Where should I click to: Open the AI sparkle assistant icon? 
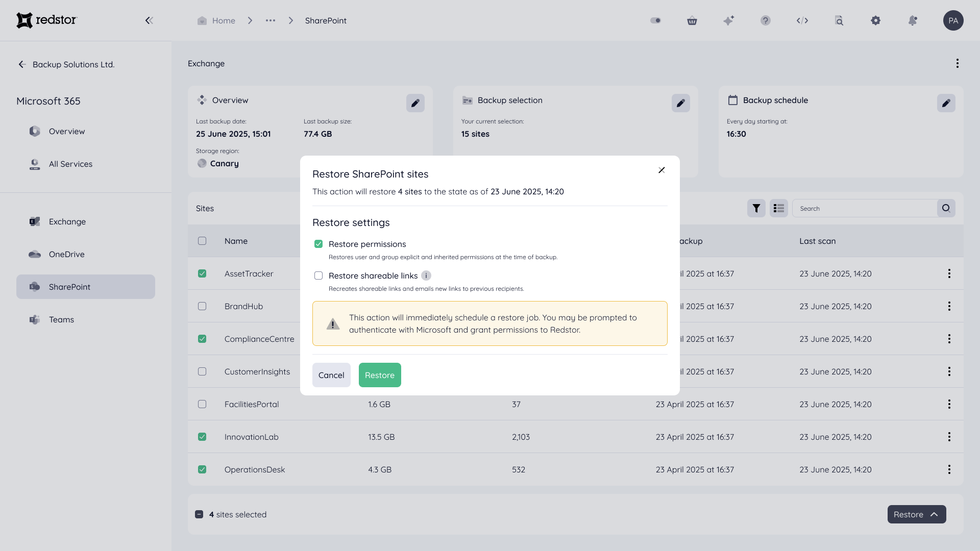[x=729, y=20]
